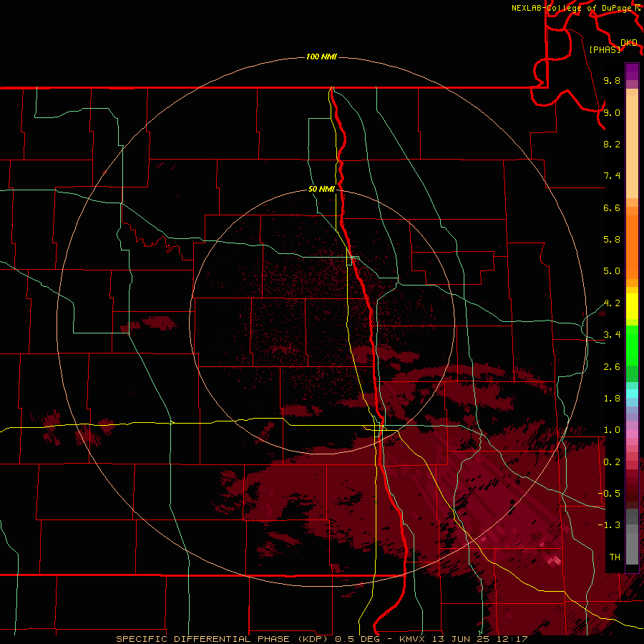Screen dimensions: 644x644
Task: Click the 5.8 value on color scale
Action: tap(612, 240)
